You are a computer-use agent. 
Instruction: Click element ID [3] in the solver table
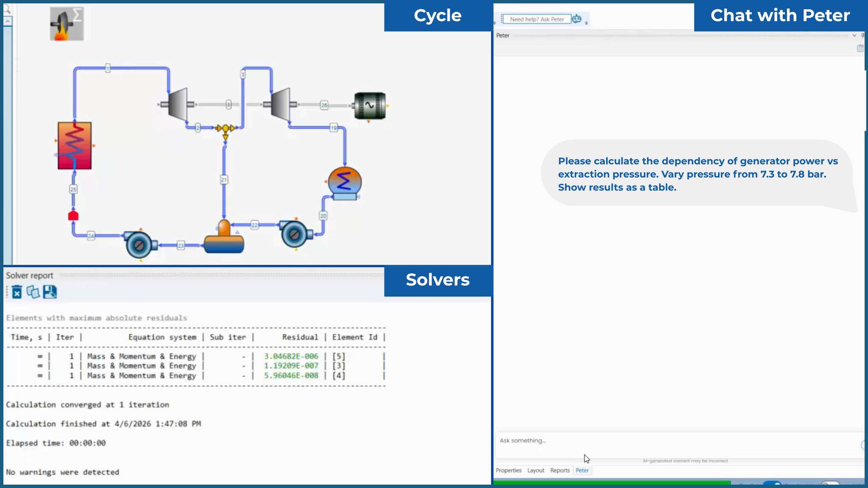[339, 366]
